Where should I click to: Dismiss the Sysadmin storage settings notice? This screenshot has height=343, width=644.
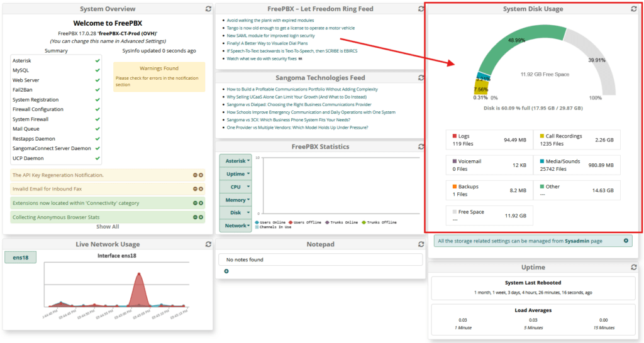click(x=626, y=241)
